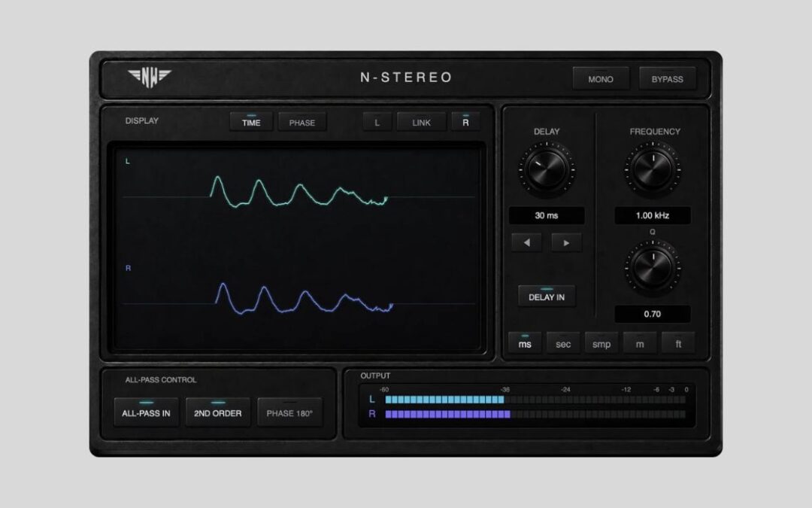The width and height of the screenshot is (812, 508).
Task: Select the R channel button
Action: (465, 122)
